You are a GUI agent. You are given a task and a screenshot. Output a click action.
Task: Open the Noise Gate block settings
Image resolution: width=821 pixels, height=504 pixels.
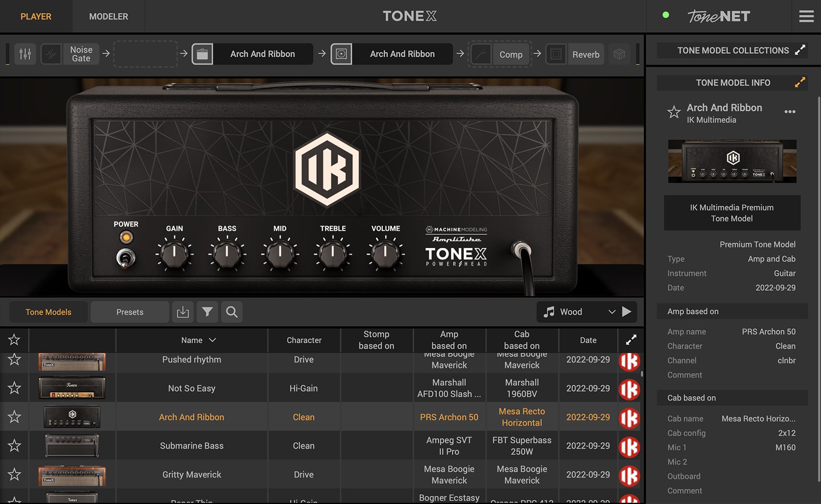81,54
